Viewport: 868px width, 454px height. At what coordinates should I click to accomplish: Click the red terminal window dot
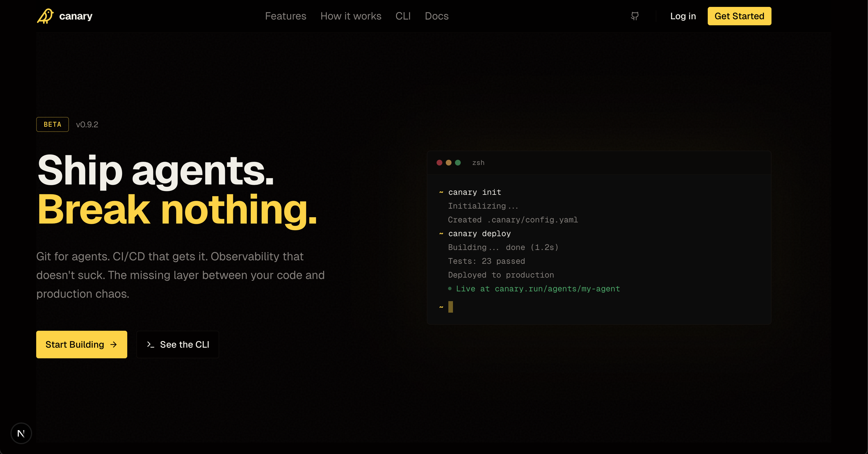pyautogui.click(x=439, y=163)
